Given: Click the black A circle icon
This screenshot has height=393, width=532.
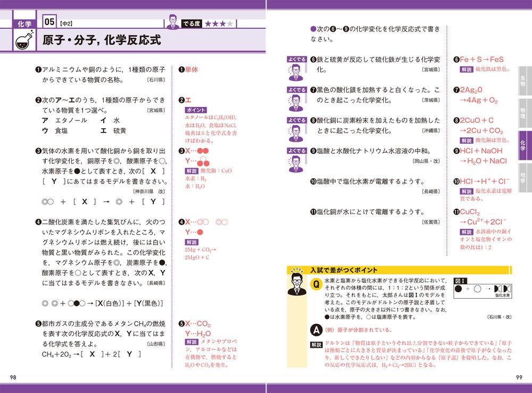Looking at the screenshot, I should pos(316,330).
